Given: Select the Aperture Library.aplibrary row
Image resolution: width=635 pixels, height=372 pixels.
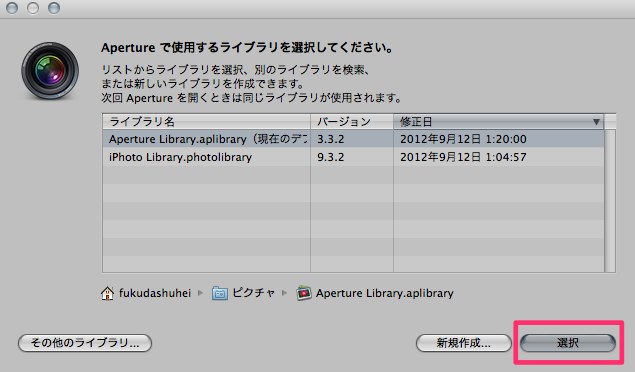Looking at the screenshot, I should 353,139.
